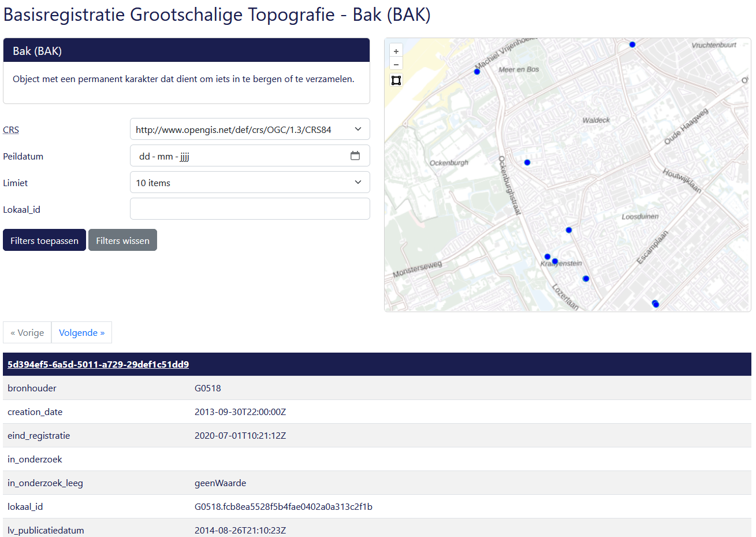Image resolution: width=756 pixels, height=537 pixels.
Task: Click the blue marker south of Waldeck
Action: coord(569,230)
